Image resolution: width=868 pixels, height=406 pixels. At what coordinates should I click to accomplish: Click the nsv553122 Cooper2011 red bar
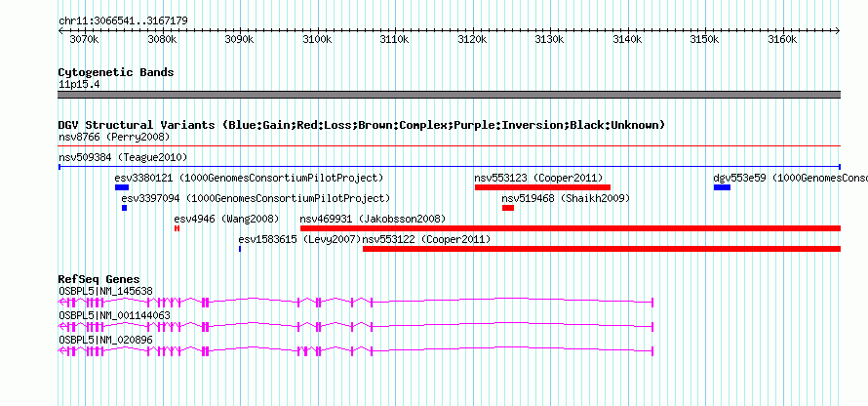(x=602, y=249)
